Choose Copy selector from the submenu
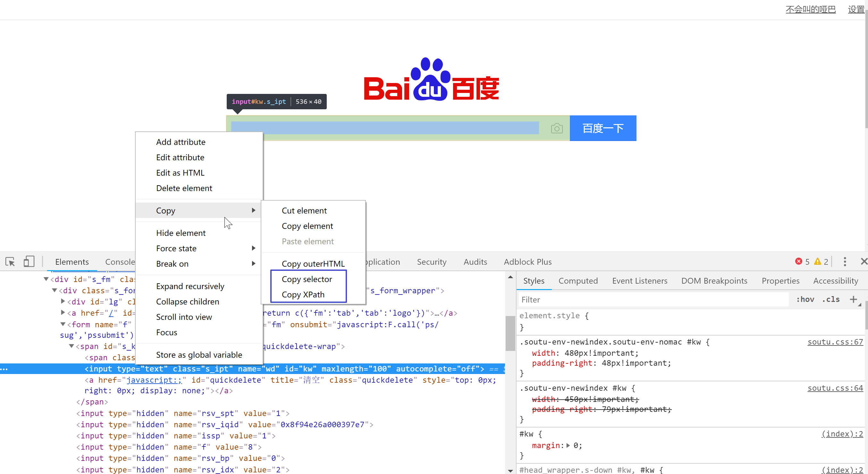 [307, 279]
